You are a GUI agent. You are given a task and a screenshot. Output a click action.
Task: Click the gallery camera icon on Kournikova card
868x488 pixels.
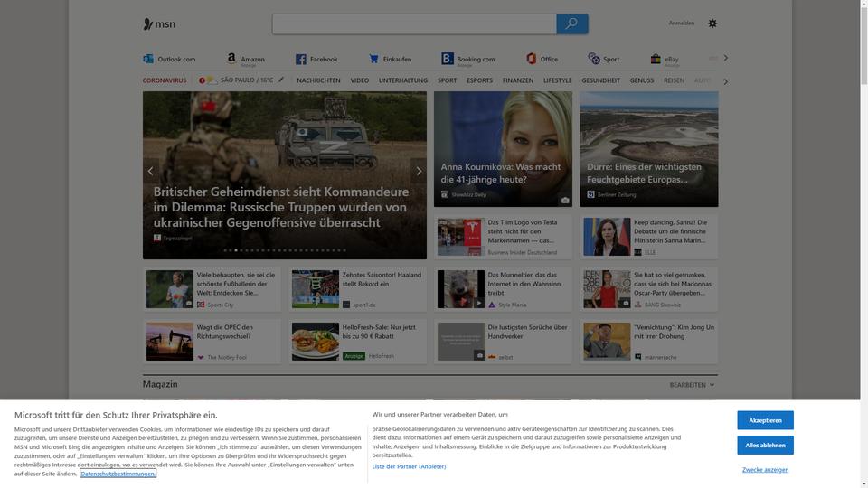[564, 201]
